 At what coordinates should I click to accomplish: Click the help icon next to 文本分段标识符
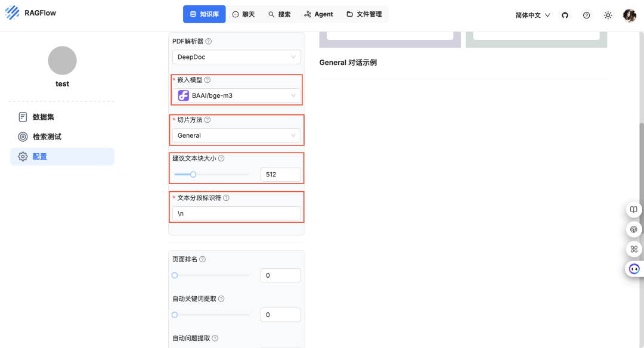[227, 198]
